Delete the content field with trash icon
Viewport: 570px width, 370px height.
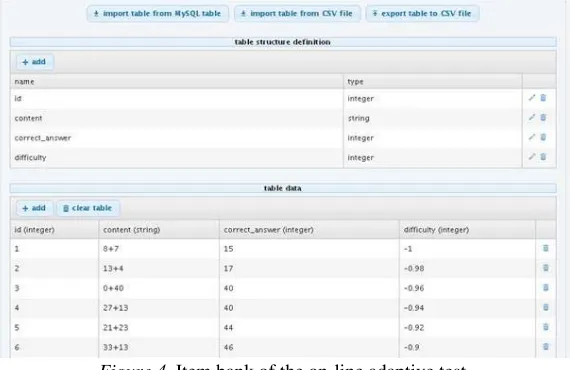point(543,117)
